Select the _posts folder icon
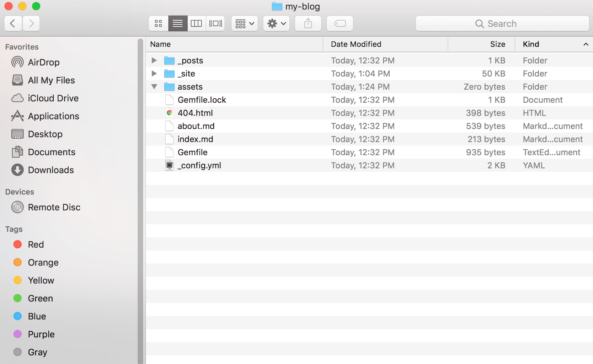This screenshot has width=593, height=364. tap(169, 60)
